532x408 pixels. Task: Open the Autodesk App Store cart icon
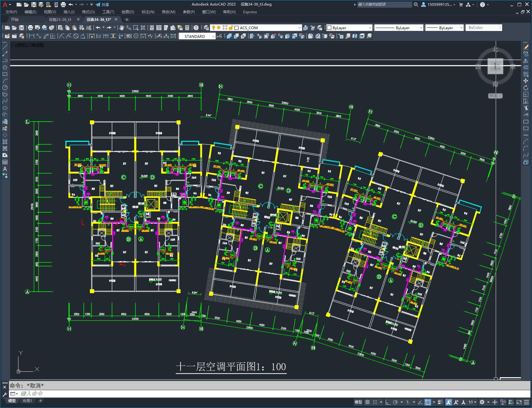[x=461, y=5]
